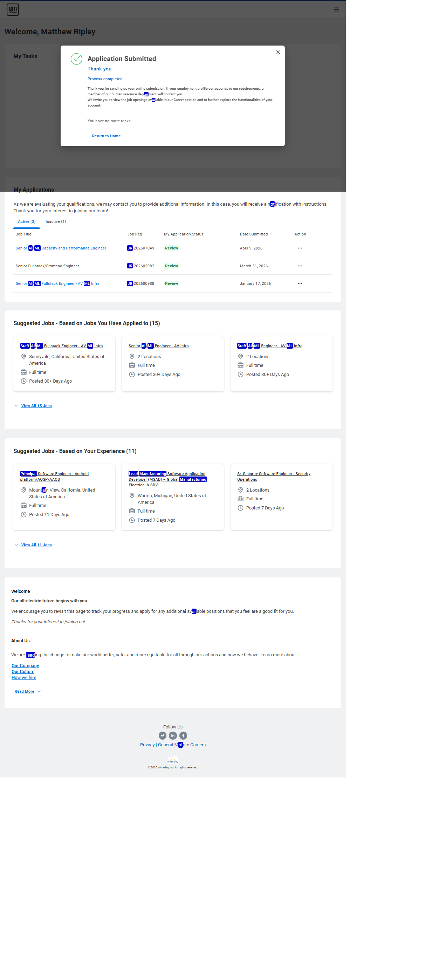The image size is (432, 980).
Task: Expand the Read More section
Action: (x=24, y=691)
